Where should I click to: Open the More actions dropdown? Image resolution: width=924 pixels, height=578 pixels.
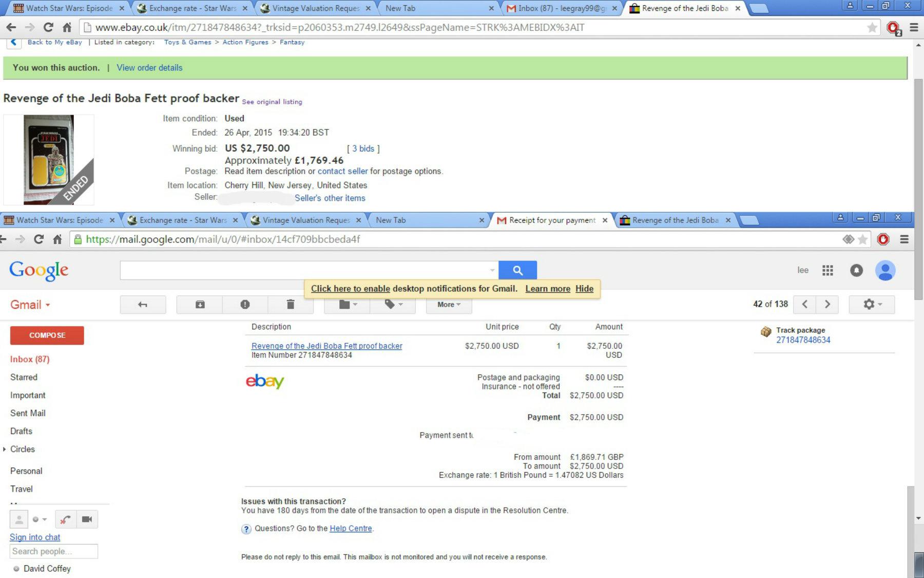[x=449, y=305]
